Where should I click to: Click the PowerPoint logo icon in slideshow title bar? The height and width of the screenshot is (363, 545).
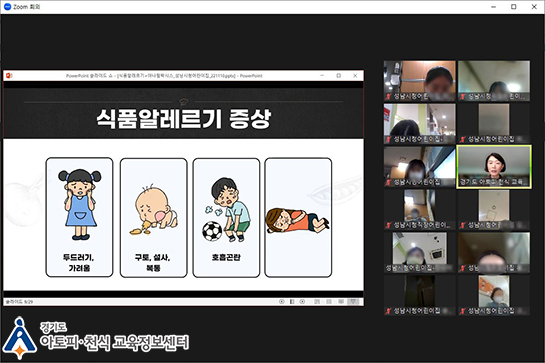pos(9,75)
